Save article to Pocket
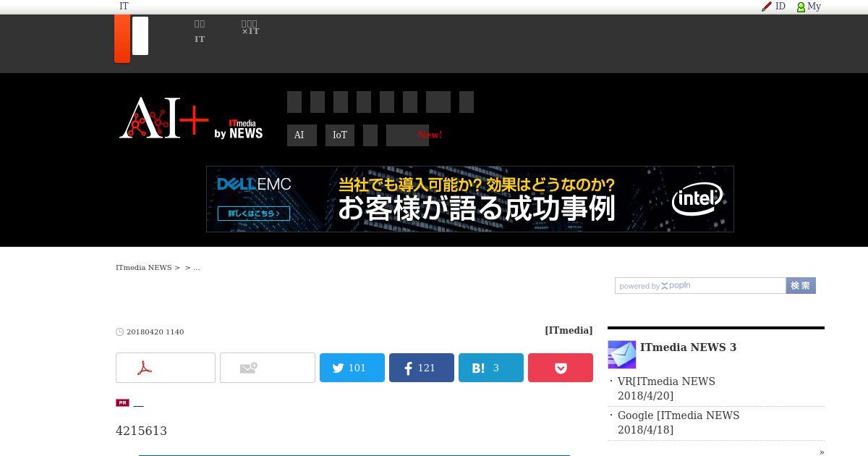The width and height of the screenshot is (868, 456). pos(561,368)
